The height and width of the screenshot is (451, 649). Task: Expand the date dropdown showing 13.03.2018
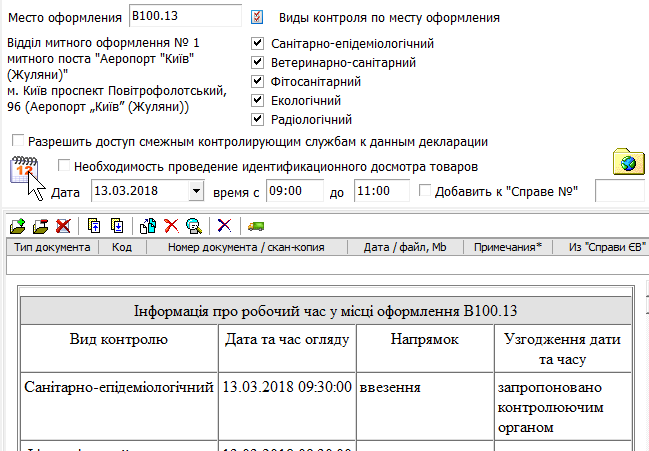coord(194,191)
